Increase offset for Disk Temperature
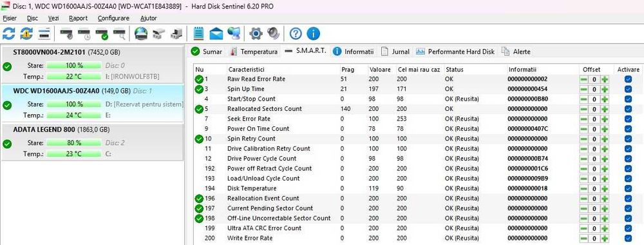The width and height of the screenshot is (644, 245). (x=605, y=188)
